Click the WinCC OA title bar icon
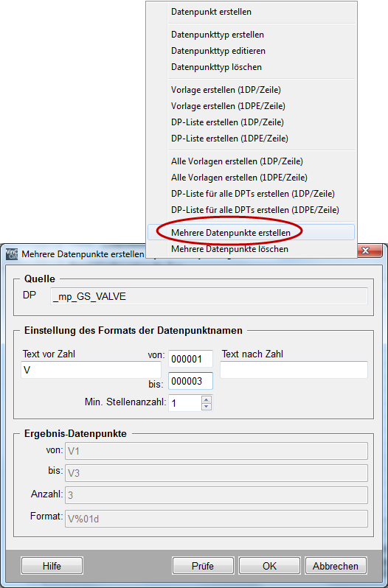Image resolution: width=388 pixels, height=588 pixels. [x=12, y=254]
